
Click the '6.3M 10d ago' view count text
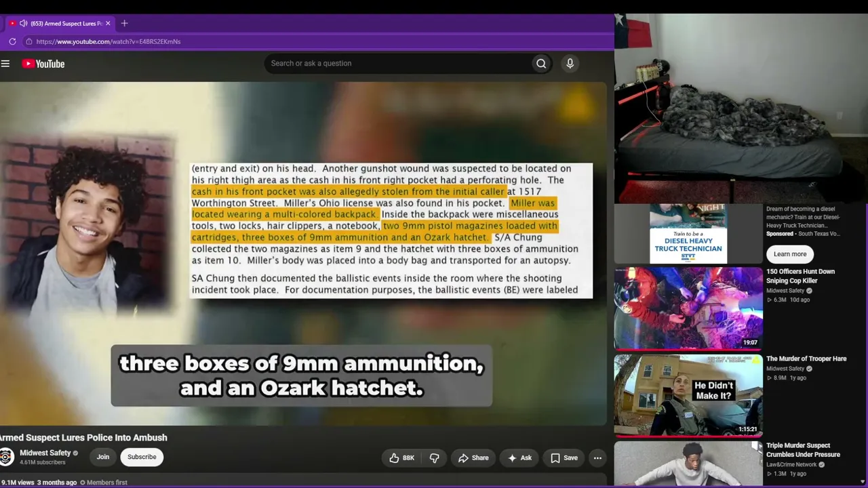788,300
